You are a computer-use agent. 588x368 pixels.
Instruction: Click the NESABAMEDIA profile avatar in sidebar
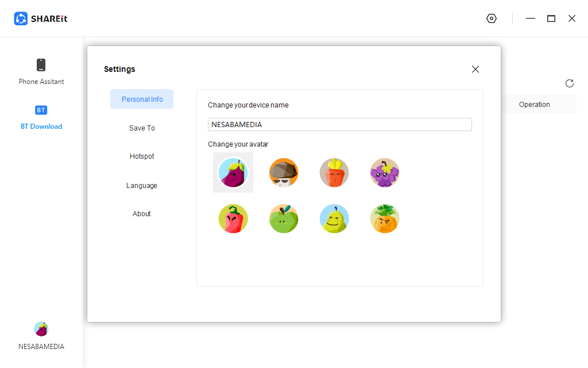41,329
